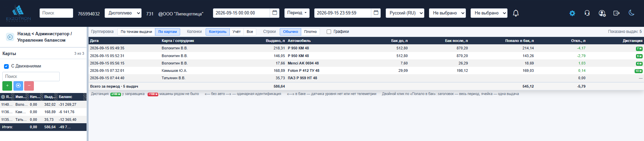Click the blue target card button
644x141 pixels.
18,86
